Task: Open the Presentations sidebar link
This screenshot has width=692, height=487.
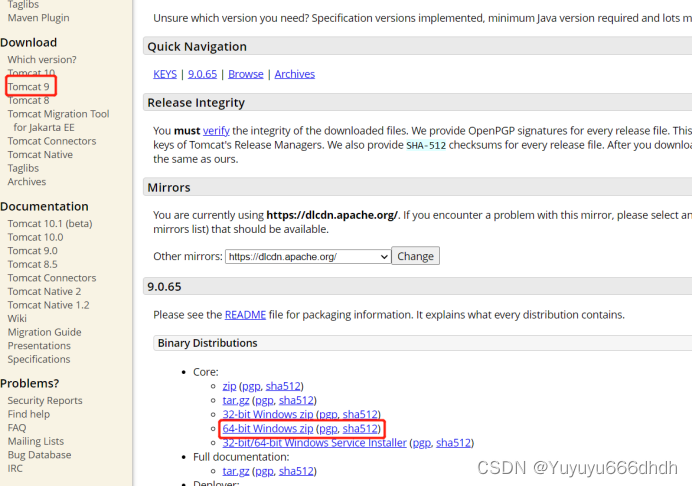Action: point(39,346)
